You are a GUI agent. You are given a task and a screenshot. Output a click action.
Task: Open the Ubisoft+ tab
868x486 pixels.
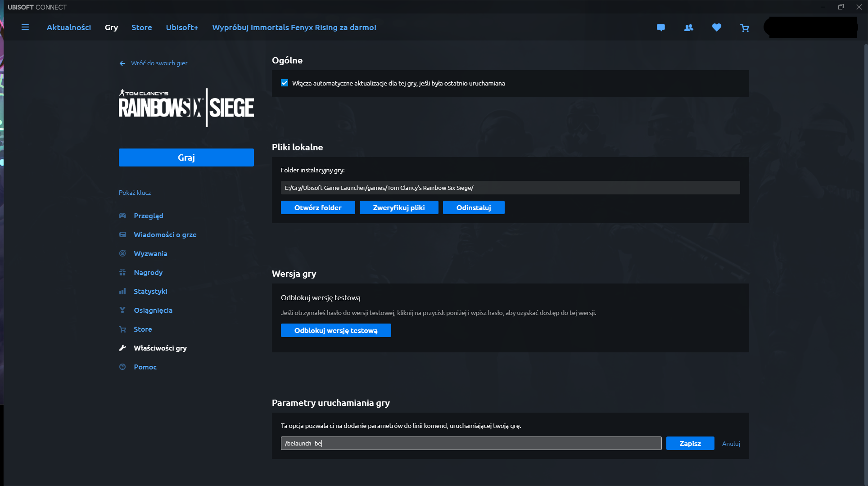(182, 27)
